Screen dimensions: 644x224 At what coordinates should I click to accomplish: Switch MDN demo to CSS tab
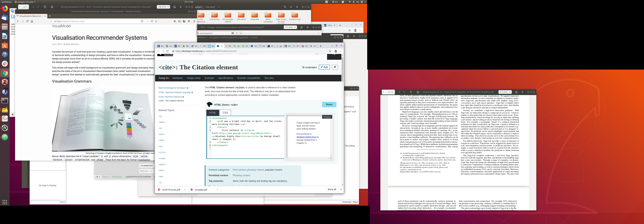pos(225,113)
